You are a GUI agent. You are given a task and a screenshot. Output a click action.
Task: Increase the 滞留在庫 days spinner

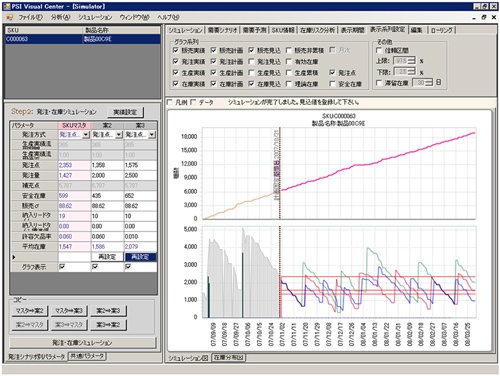[x=430, y=81]
